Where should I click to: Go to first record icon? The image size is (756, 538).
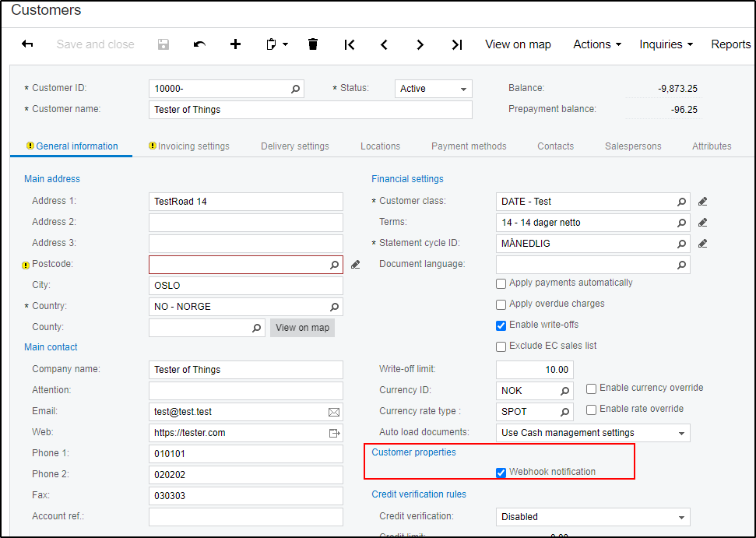pyautogui.click(x=350, y=44)
